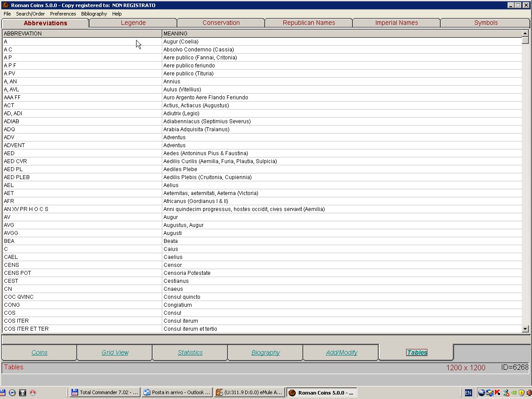The image size is (532, 399).
Task: Open the Preferences menu
Action: coord(63,14)
